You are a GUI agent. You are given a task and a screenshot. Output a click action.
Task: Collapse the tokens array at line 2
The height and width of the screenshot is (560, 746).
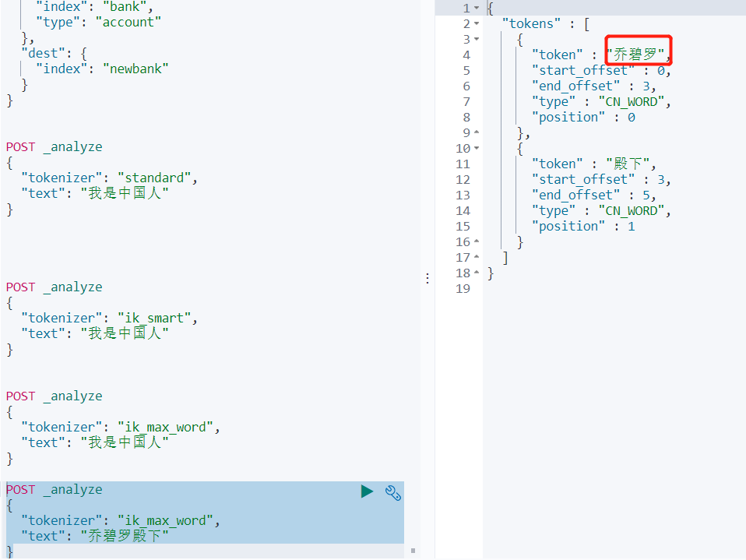[x=477, y=24]
